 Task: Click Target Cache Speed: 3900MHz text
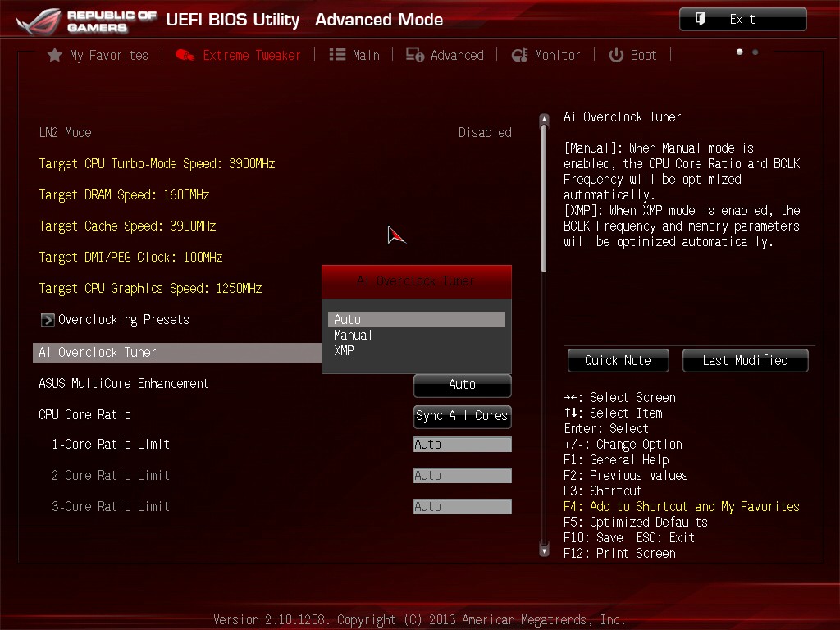(127, 226)
